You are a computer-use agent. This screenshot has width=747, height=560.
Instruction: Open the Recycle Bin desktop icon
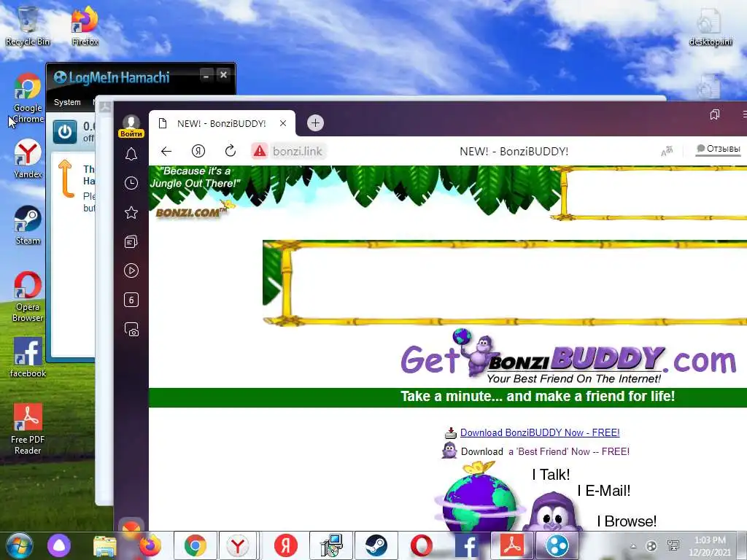[x=28, y=25]
